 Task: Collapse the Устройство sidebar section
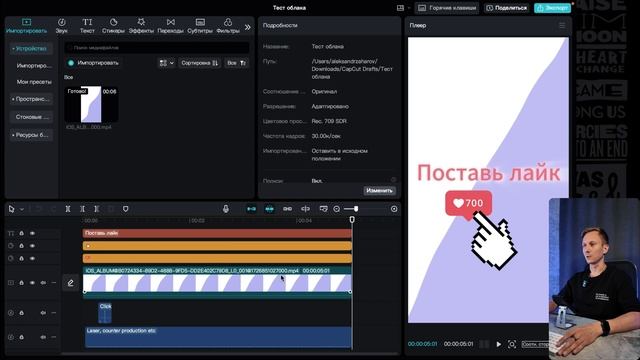31,49
